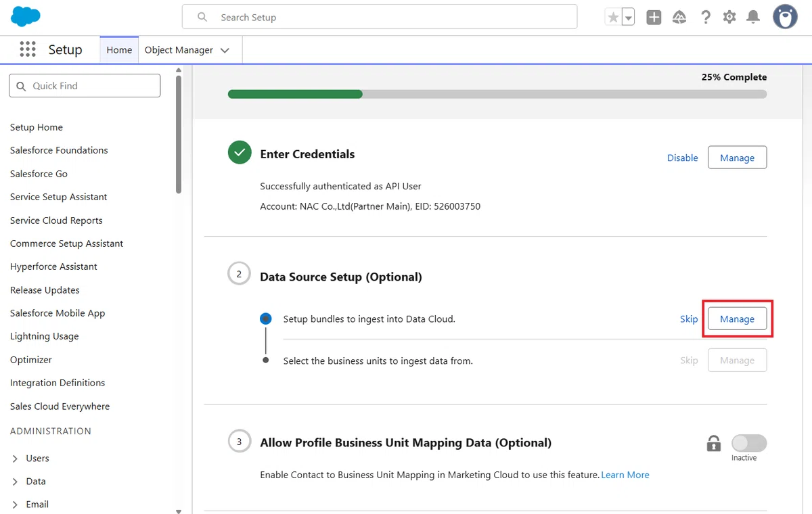The image size is (812, 514).
Task: Click the step 3 circle icon
Action: [239, 442]
